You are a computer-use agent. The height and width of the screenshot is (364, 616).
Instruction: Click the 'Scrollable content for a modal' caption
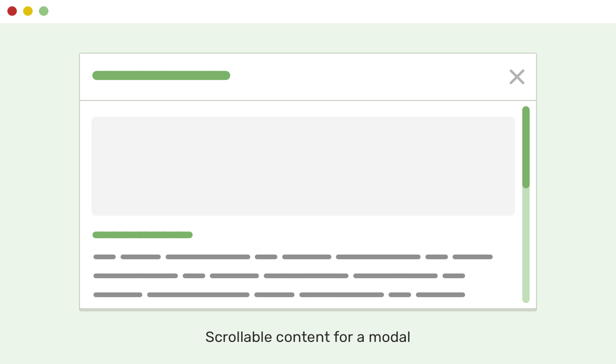[x=307, y=337]
